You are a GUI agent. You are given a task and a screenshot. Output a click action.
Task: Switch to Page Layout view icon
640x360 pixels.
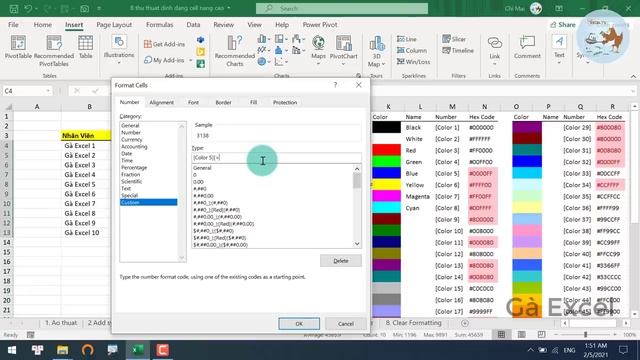(x=521, y=335)
